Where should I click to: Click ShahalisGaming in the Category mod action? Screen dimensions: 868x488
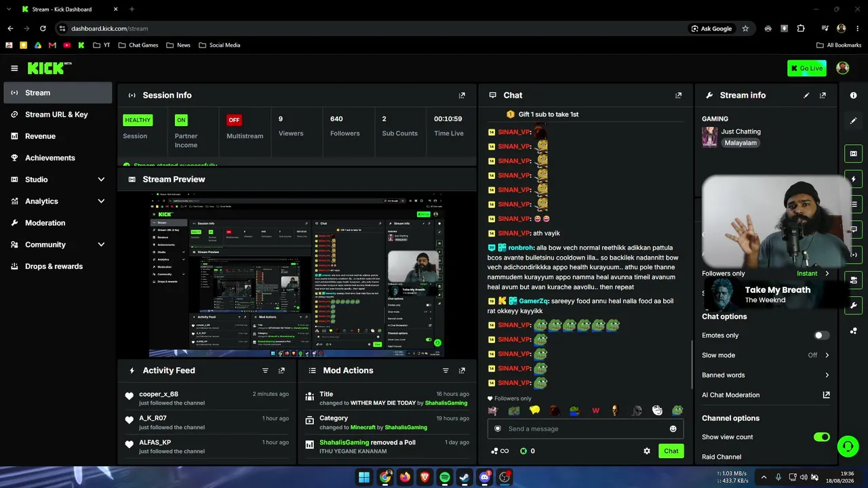point(406,428)
